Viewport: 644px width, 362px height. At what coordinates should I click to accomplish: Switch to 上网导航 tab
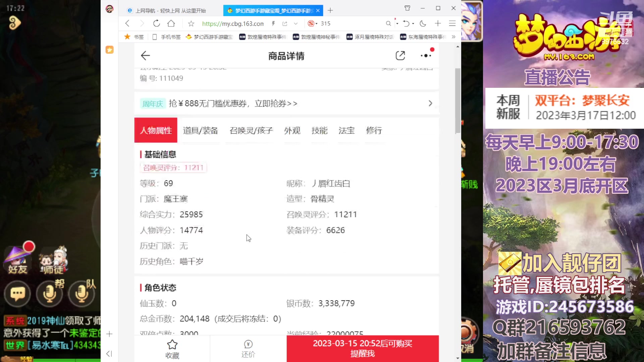[x=171, y=10]
